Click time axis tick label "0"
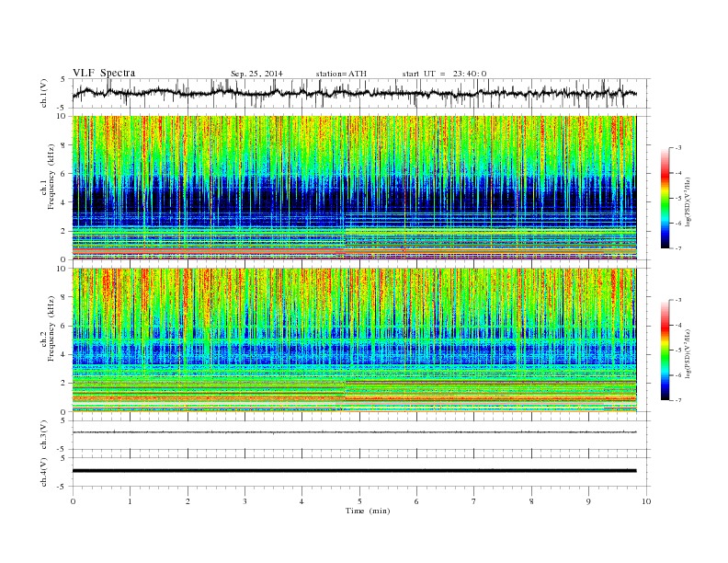The image size is (728, 563). click(73, 501)
